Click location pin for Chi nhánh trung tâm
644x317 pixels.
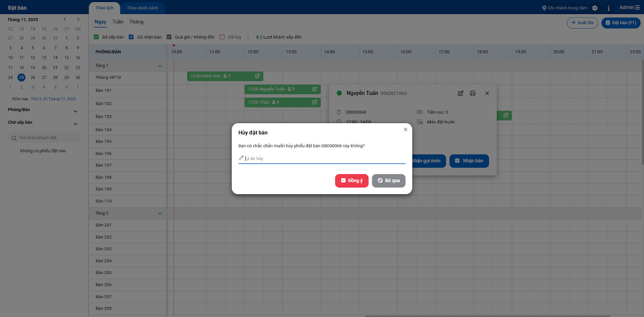(544, 8)
